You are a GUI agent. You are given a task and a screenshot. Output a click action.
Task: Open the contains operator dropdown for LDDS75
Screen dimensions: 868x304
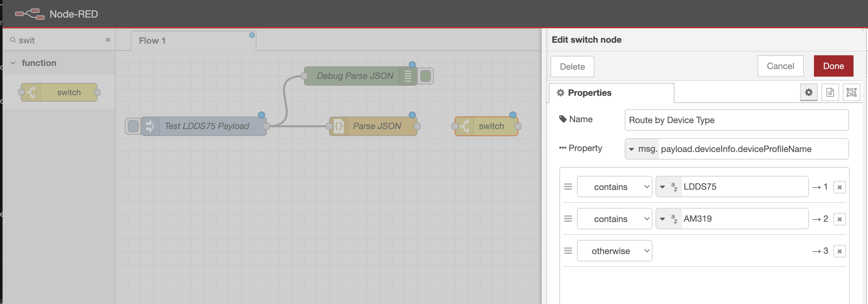[614, 187]
